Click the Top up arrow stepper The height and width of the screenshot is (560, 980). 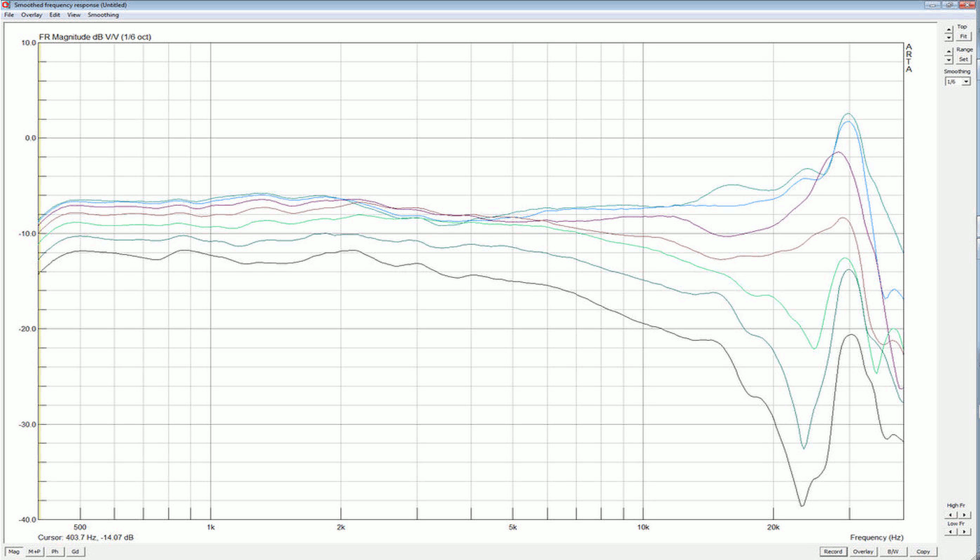948,30
